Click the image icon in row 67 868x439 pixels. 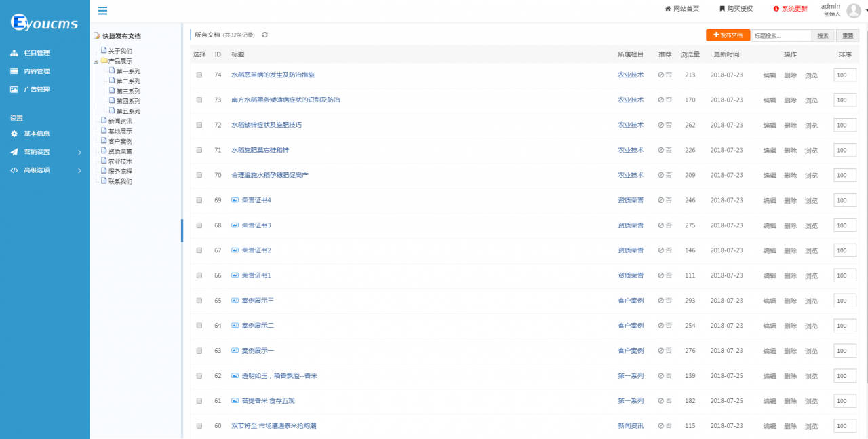click(235, 250)
